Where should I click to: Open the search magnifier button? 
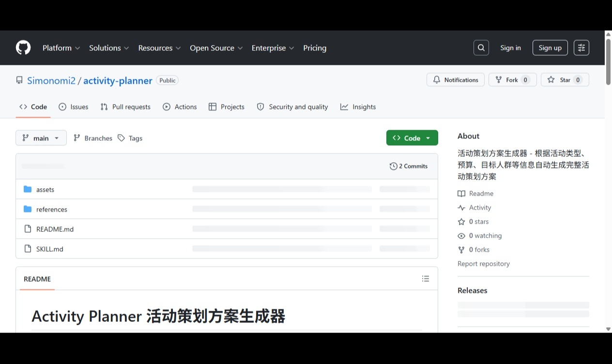481,47
